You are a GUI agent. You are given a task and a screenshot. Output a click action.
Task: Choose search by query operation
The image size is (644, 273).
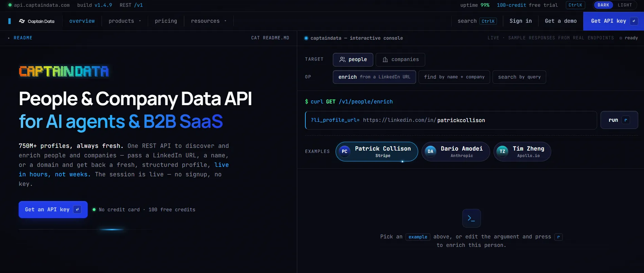[x=519, y=77]
